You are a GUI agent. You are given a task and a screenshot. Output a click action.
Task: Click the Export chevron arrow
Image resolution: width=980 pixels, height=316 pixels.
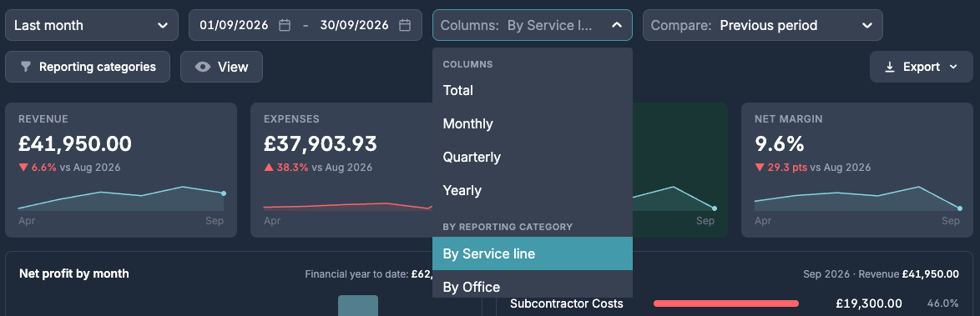[953, 67]
